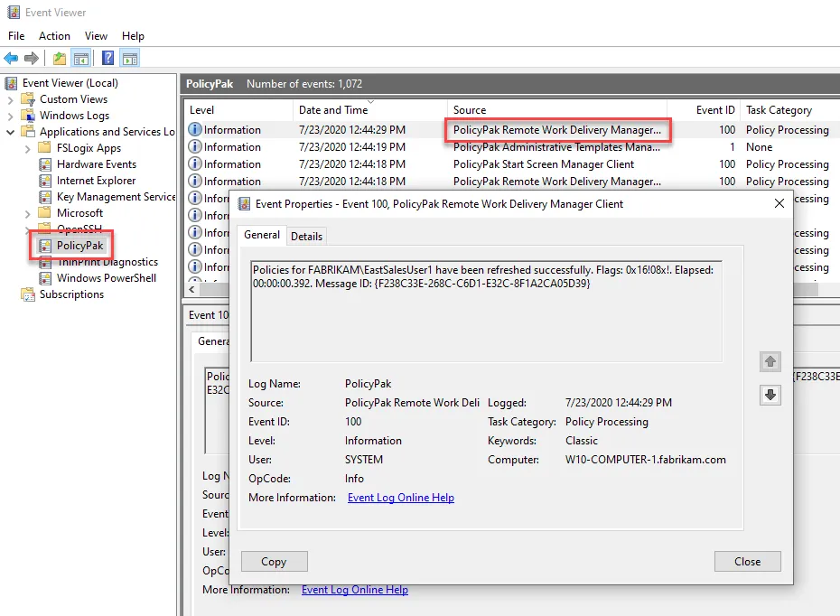Viewport: 840px width, 616px height.
Task: Toggle the Show/Hide Console Tree toolbar icon
Action: pyautogui.click(x=80, y=57)
